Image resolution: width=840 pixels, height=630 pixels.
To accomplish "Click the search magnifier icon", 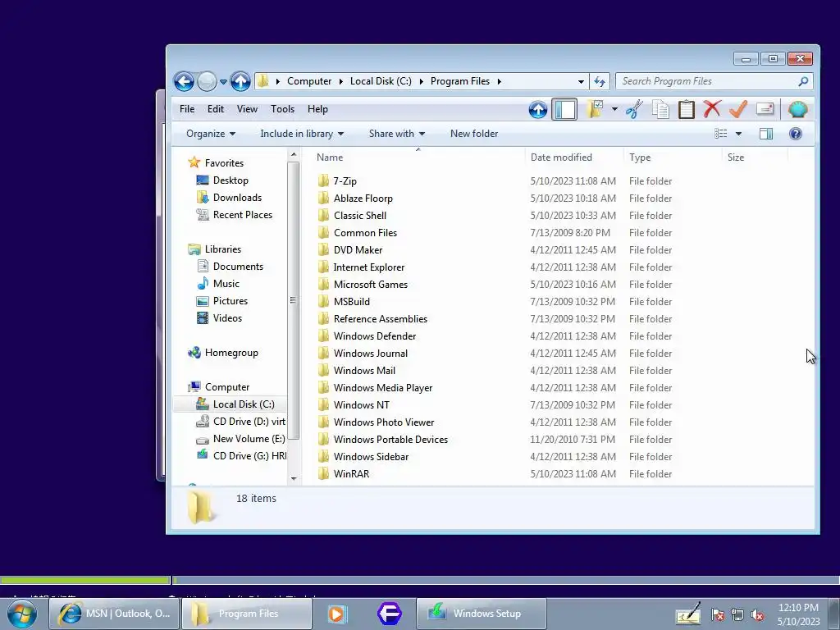I will pos(803,81).
